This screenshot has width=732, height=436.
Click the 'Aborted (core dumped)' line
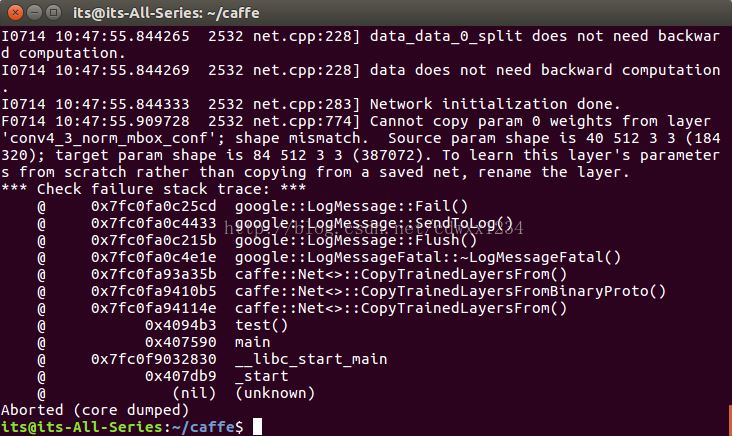tap(95, 410)
